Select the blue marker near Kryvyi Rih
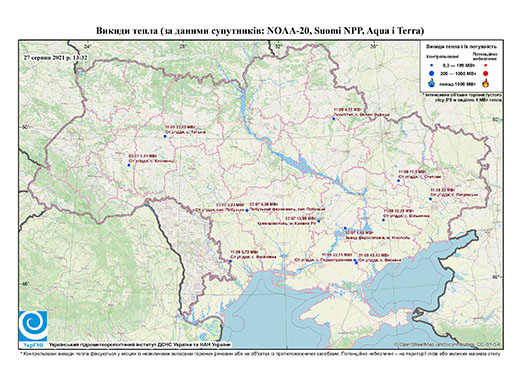 [319, 221]
